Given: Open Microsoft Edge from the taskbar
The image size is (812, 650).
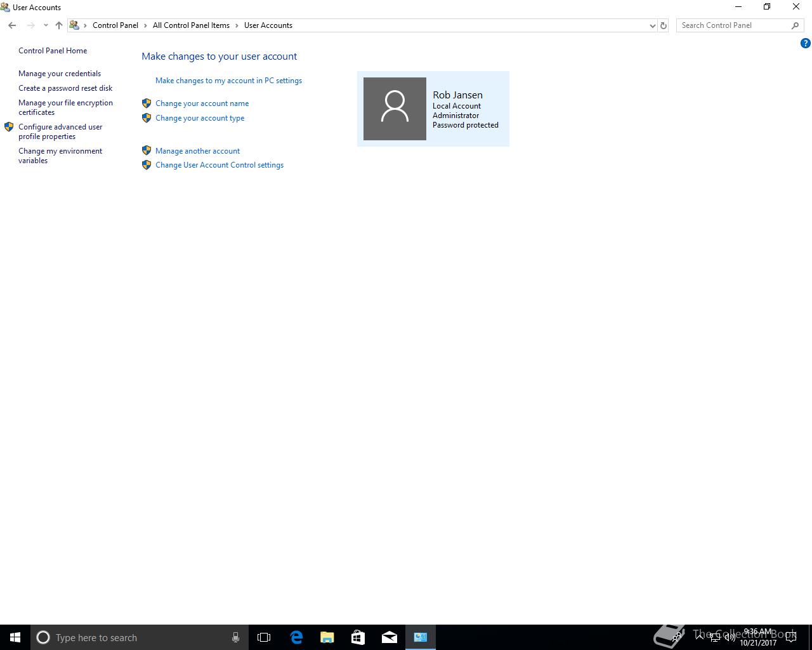Looking at the screenshot, I should click(296, 637).
